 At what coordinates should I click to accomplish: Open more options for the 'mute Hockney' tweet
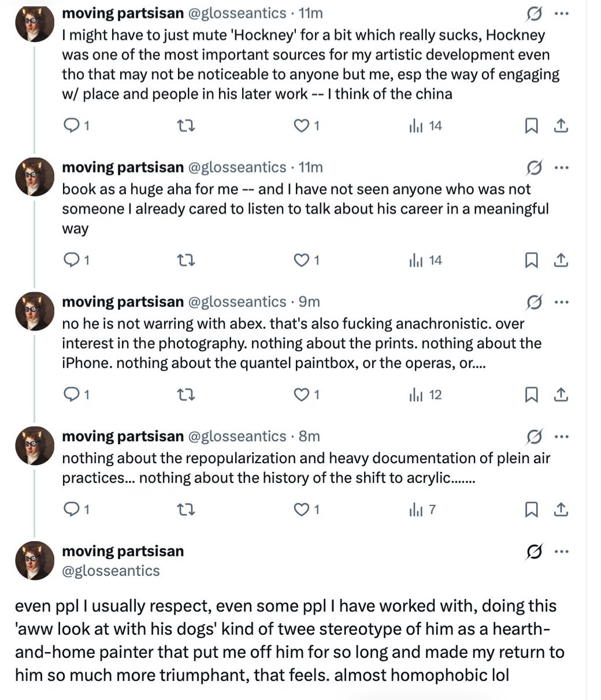coord(561,13)
